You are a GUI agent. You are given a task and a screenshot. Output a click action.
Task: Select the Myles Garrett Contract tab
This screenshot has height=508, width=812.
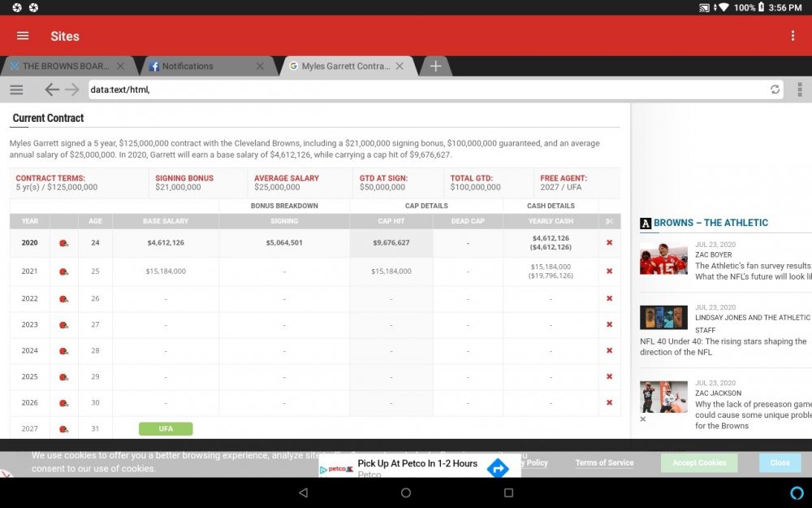point(346,66)
